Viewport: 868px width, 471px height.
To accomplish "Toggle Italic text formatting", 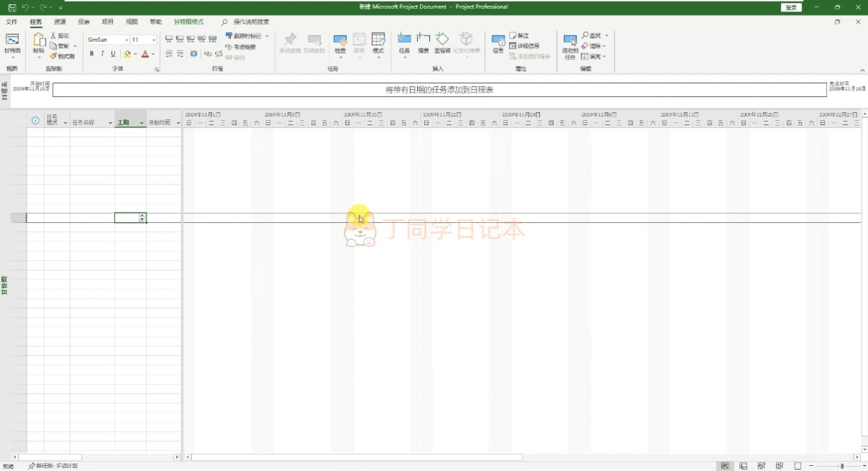I will [102, 54].
